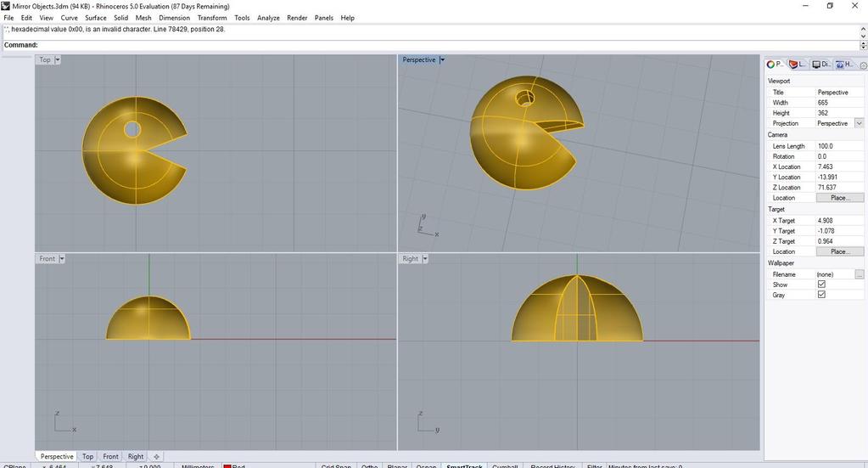Open the Top viewport title dropdown arrow
Image resolution: width=868 pixels, height=468 pixels.
58,59
